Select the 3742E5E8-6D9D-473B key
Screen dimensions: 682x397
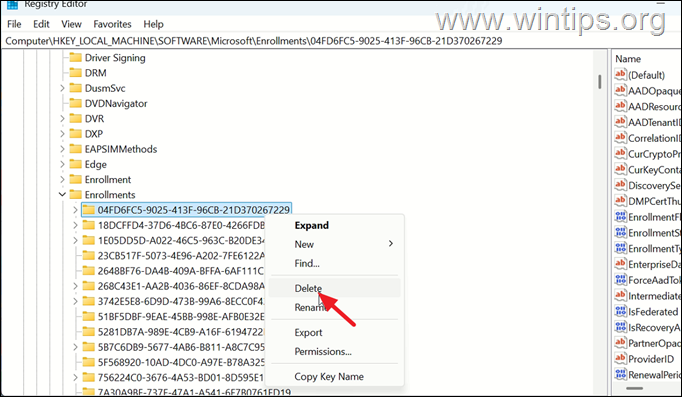point(181,301)
